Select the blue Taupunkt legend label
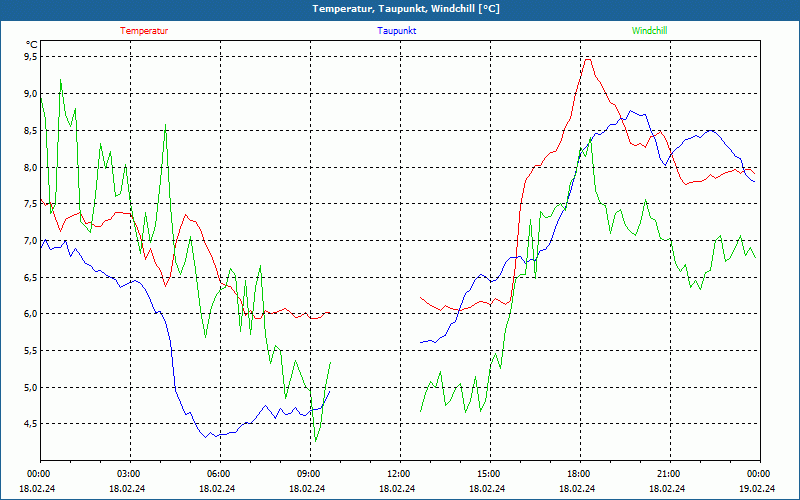The width and height of the screenshot is (800, 500). point(397,31)
